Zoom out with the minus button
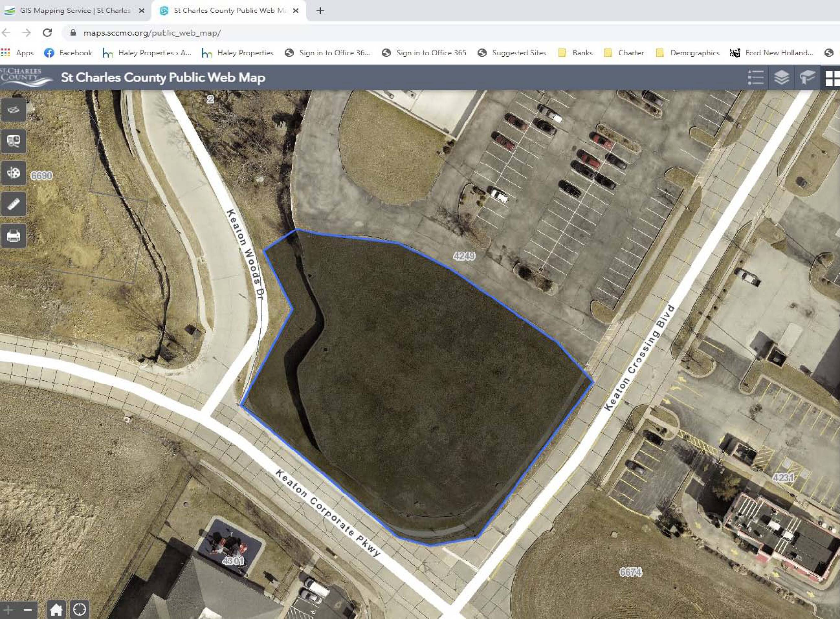 click(28, 610)
